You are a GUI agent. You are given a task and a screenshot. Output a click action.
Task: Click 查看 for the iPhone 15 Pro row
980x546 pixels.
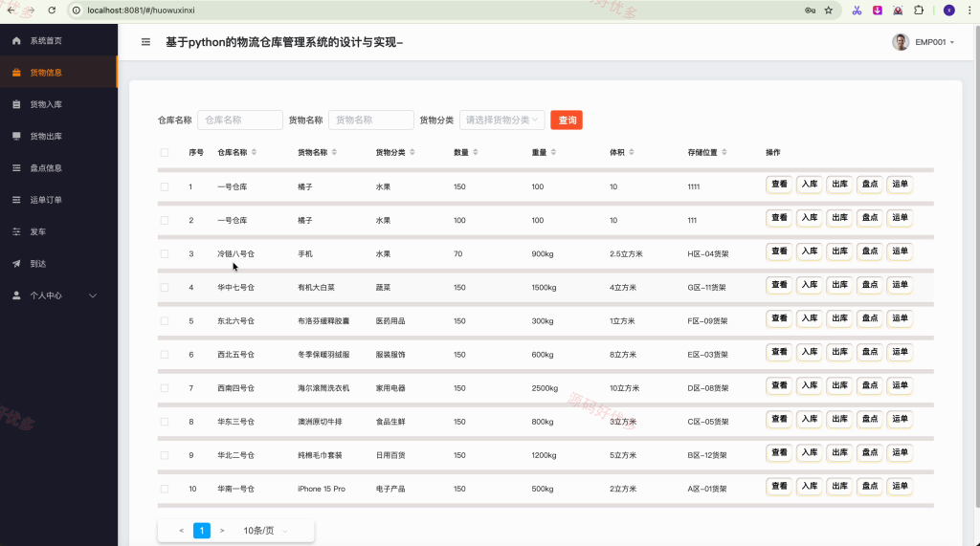coord(779,486)
